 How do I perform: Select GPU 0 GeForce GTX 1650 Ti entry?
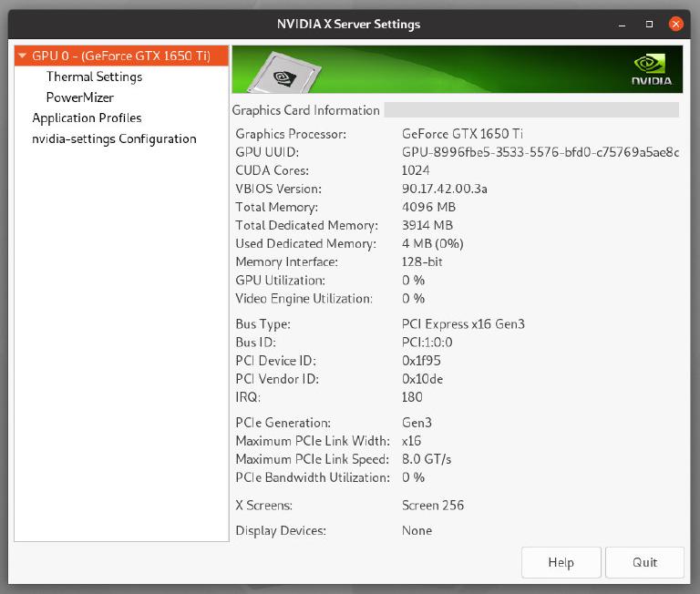coord(120,56)
